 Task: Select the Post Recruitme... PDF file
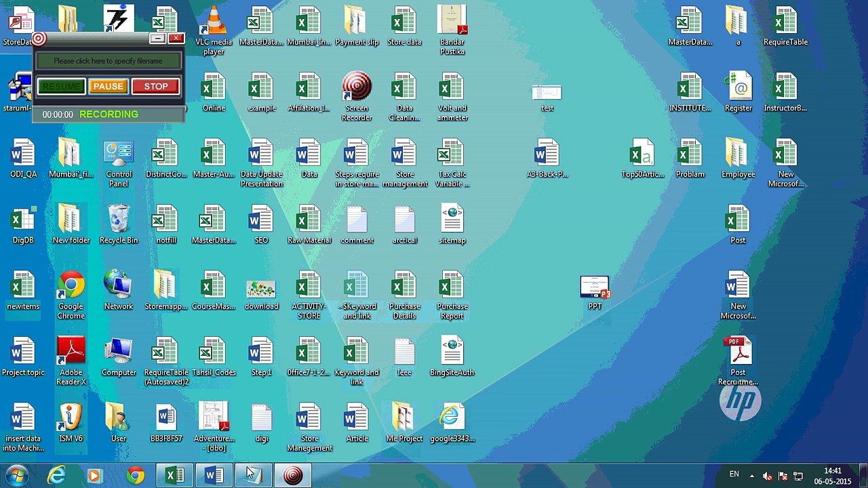pos(738,361)
